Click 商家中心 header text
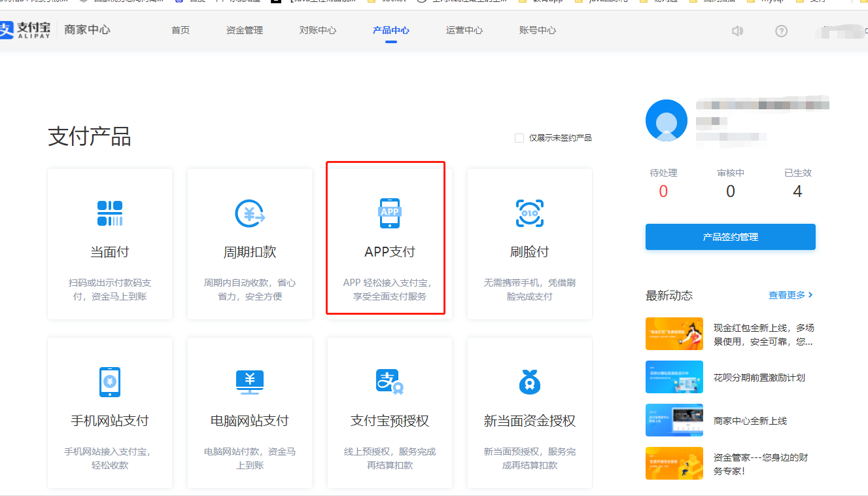Screen dimensions: 868x496 coord(88,30)
